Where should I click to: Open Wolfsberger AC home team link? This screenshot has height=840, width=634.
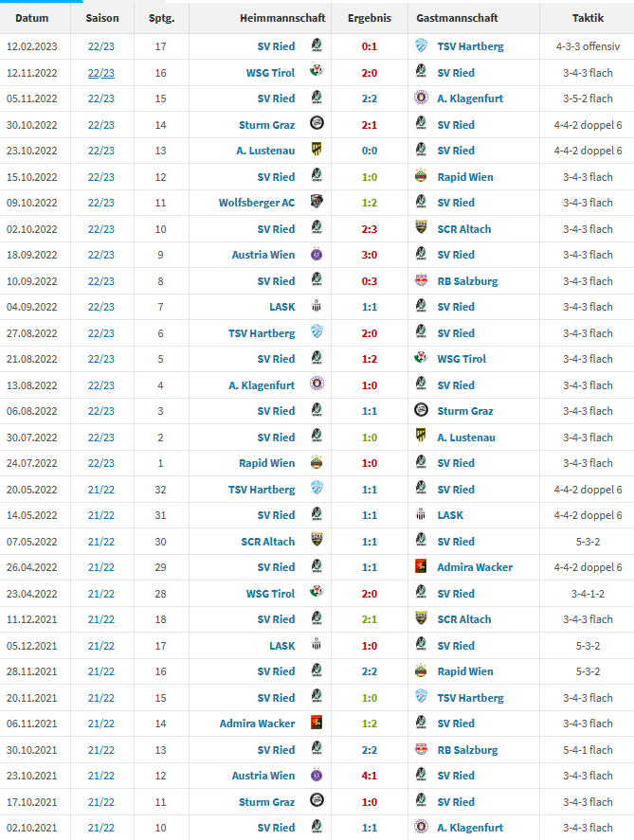[257, 203]
